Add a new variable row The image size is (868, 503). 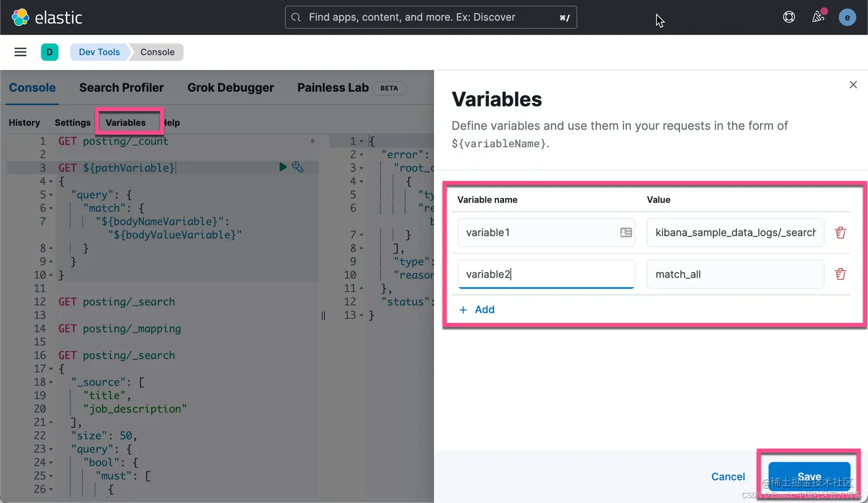477,310
